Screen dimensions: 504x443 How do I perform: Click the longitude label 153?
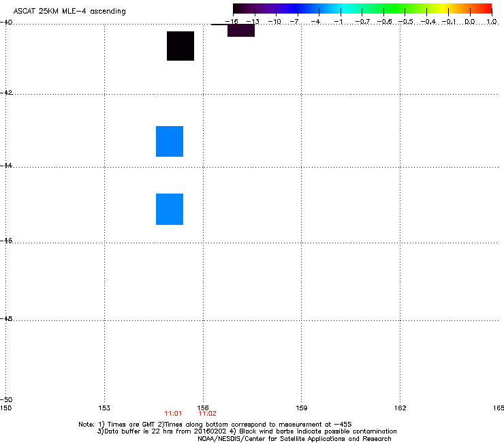click(104, 408)
